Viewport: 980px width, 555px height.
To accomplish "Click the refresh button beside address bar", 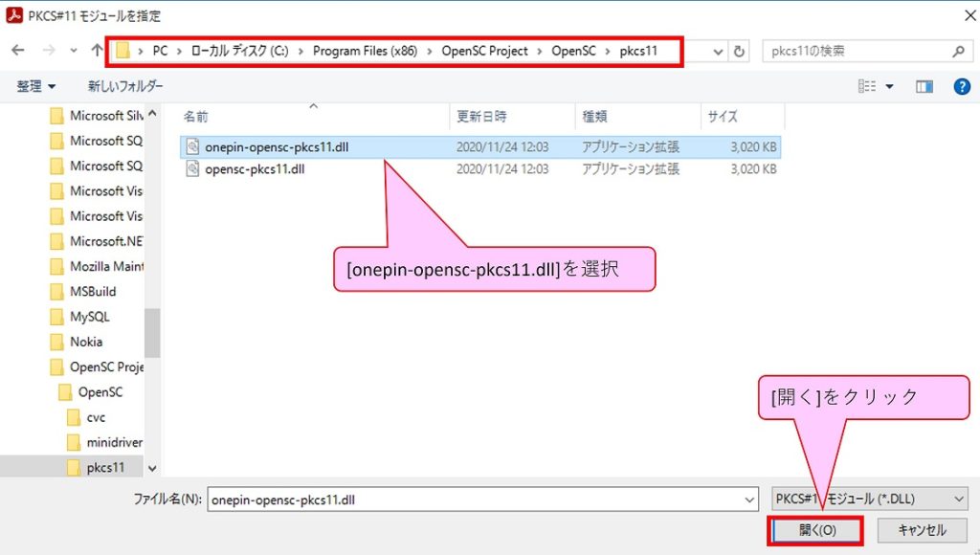I will [739, 51].
